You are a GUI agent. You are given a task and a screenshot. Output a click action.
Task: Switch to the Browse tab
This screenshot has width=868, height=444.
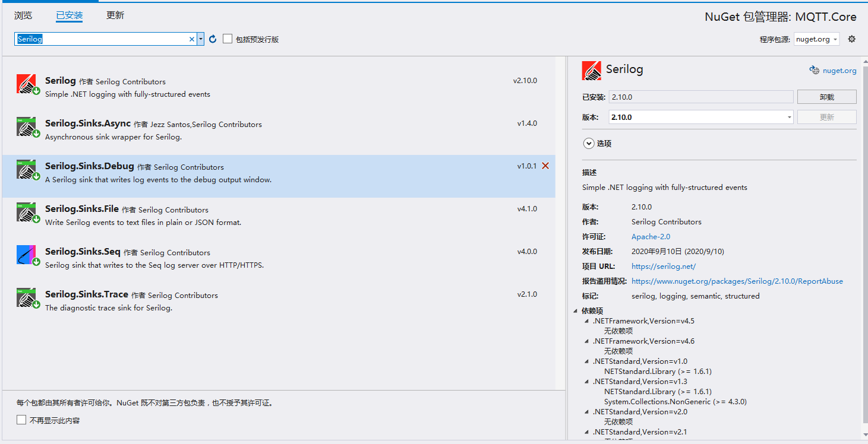23,15
